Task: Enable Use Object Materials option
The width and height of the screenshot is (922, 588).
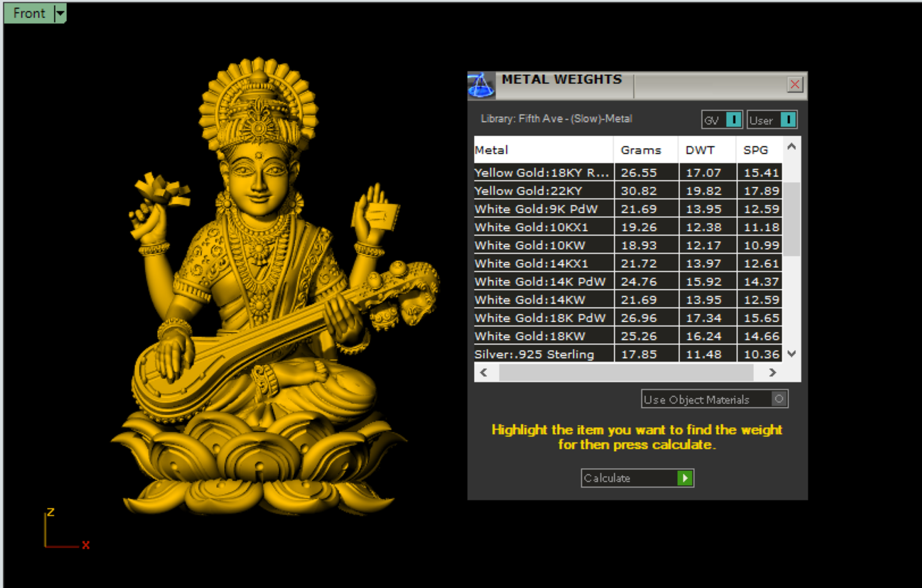Action: tap(779, 399)
